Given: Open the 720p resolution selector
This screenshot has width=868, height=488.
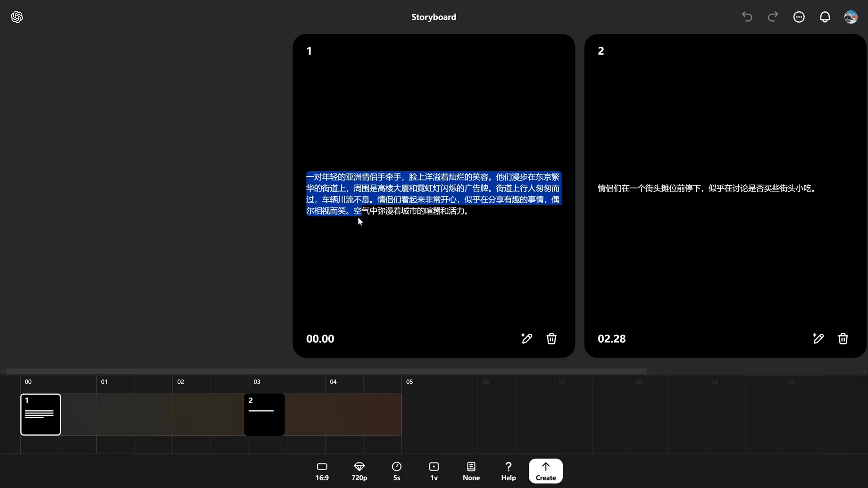Looking at the screenshot, I should (359, 471).
